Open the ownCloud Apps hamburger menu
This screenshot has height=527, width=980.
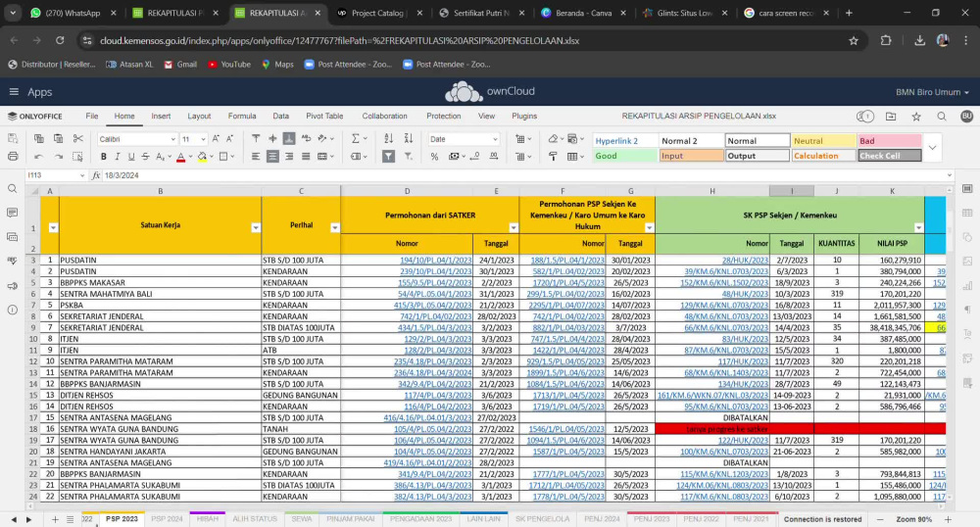coord(14,92)
